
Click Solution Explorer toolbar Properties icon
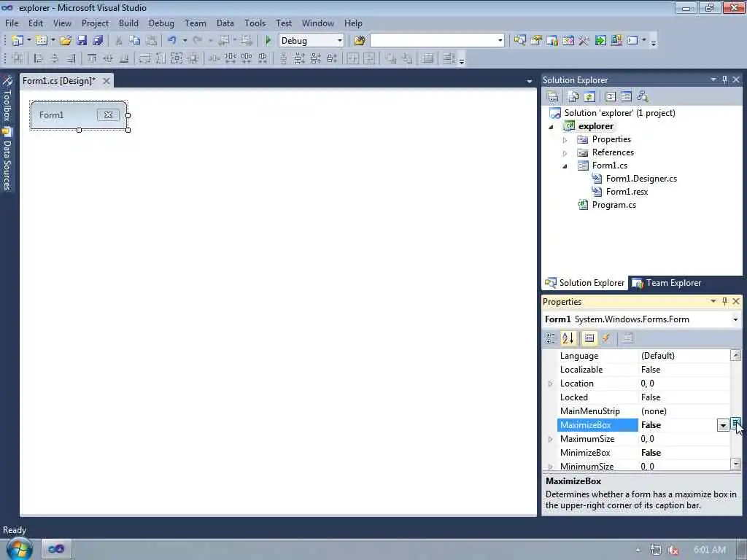click(553, 97)
